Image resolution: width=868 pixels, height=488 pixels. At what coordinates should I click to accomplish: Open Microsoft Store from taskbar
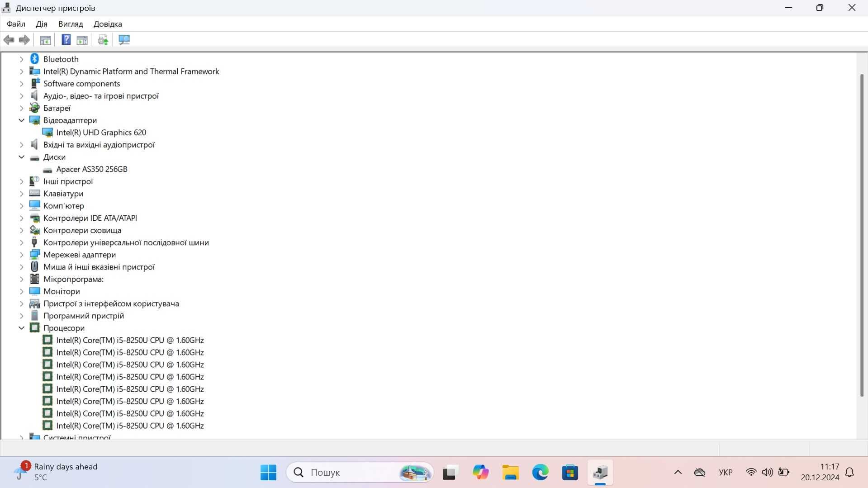[x=570, y=473]
